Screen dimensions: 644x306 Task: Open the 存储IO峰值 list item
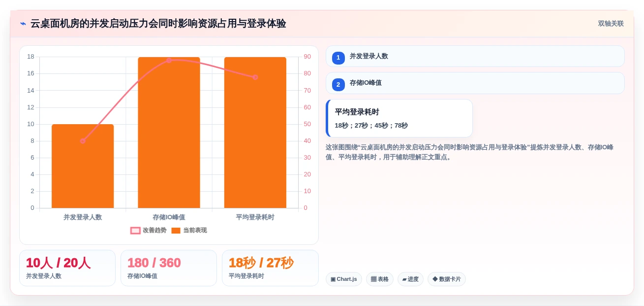[475, 83]
